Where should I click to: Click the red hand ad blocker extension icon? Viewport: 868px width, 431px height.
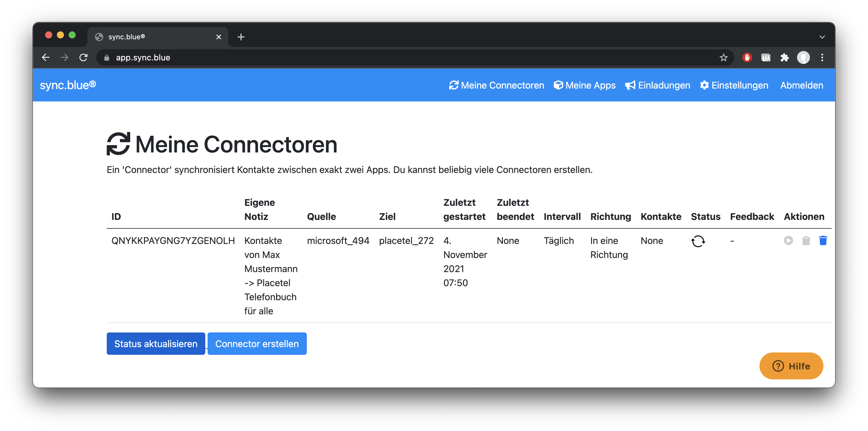pos(747,58)
